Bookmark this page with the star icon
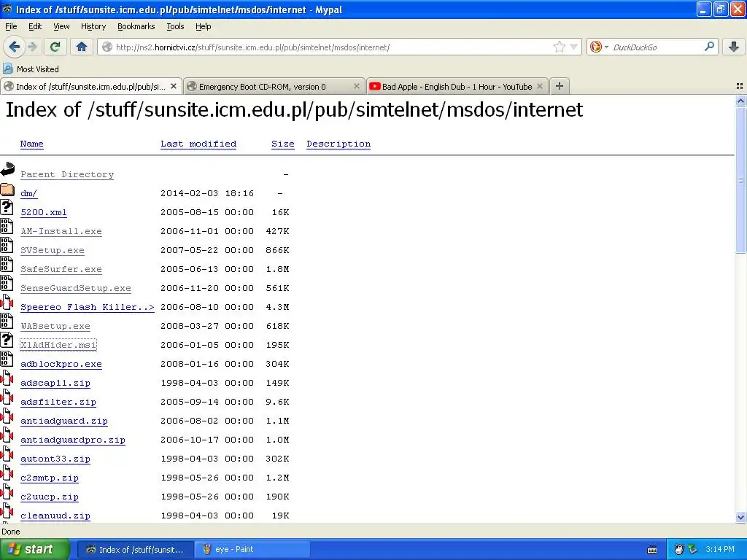This screenshot has width=747, height=560. click(559, 47)
